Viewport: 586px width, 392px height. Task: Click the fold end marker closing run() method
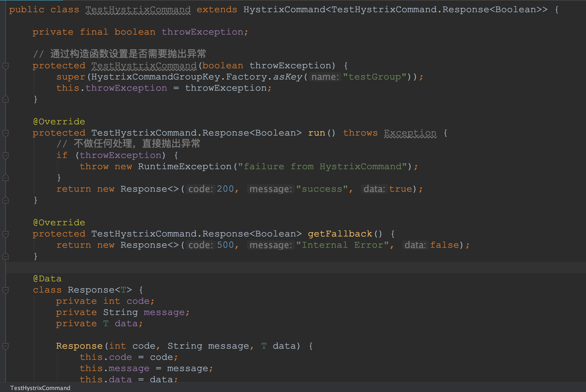[6, 200]
